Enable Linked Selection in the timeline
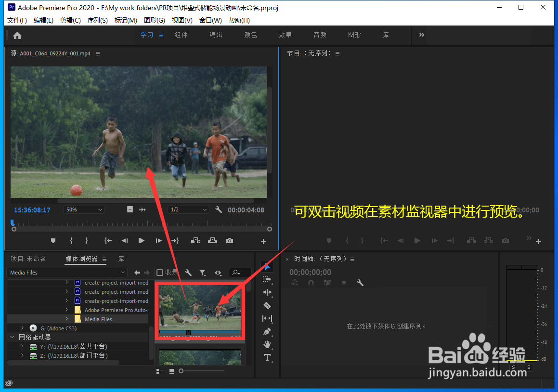This screenshot has width=558, height=392. [328, 283]
